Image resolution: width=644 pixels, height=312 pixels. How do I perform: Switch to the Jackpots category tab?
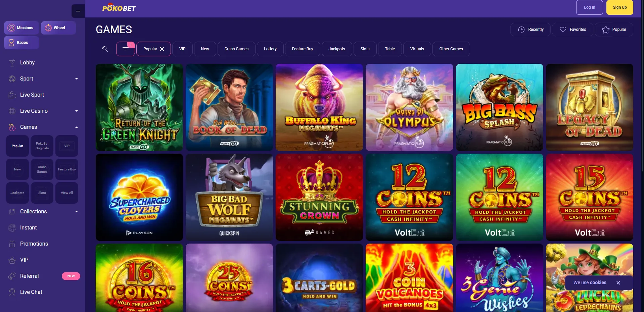pos(336,49)
